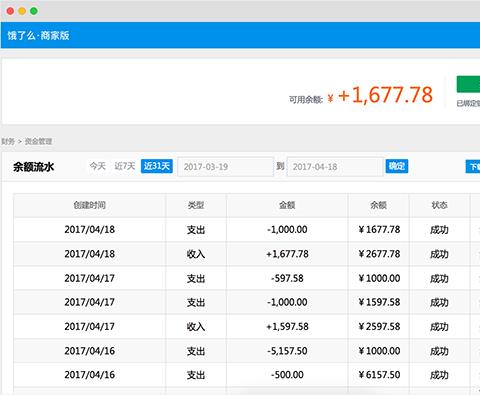Click the green macOS zoom window button
This screenshot has width=480, height=395.
pos(34,11)
